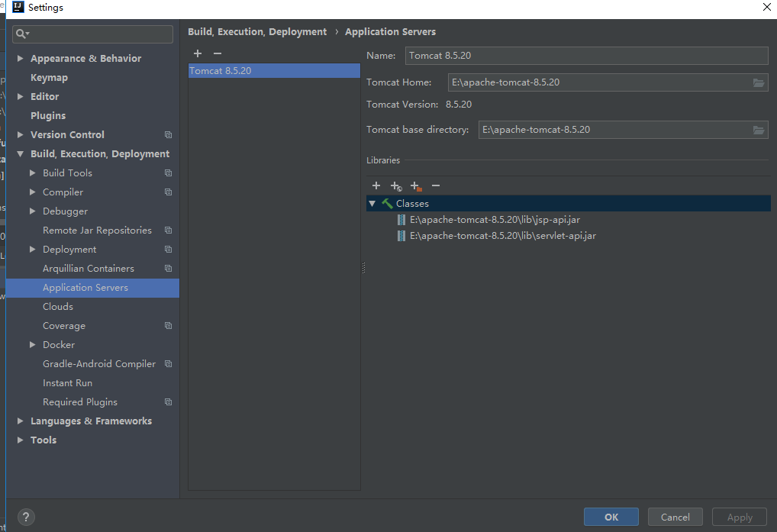Collapse the Classes tree node
The width and height of the screenshot is (777, 532).
[x=372, y=203]
